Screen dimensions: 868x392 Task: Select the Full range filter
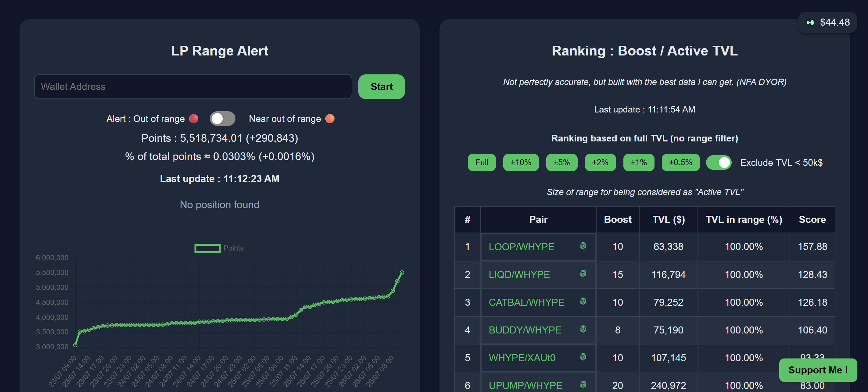(x=481, y=163)
